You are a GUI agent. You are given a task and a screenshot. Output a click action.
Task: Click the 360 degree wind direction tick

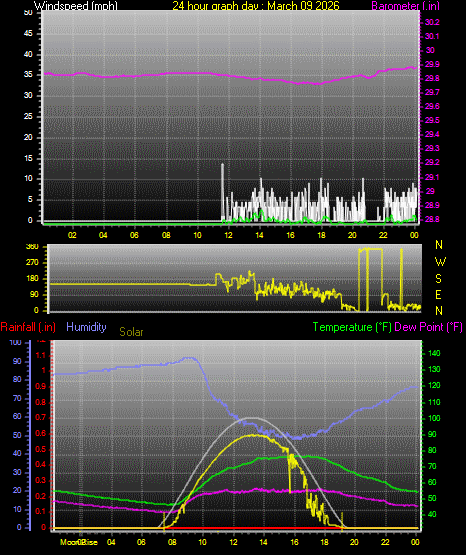[x=32, y=247]
